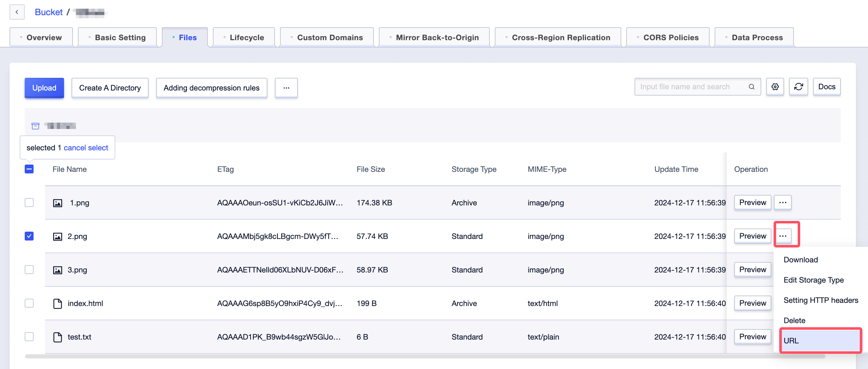Go back using the left chevron button

click(17, 12)
